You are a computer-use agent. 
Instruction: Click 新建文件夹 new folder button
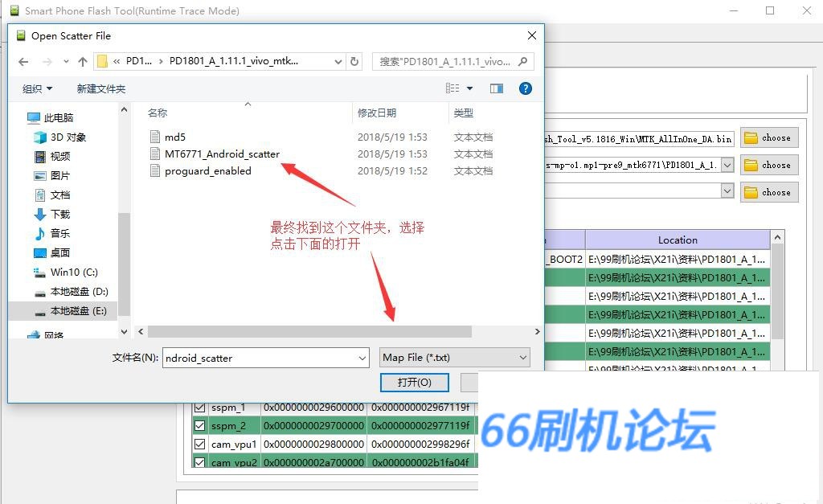click(101, 88)
